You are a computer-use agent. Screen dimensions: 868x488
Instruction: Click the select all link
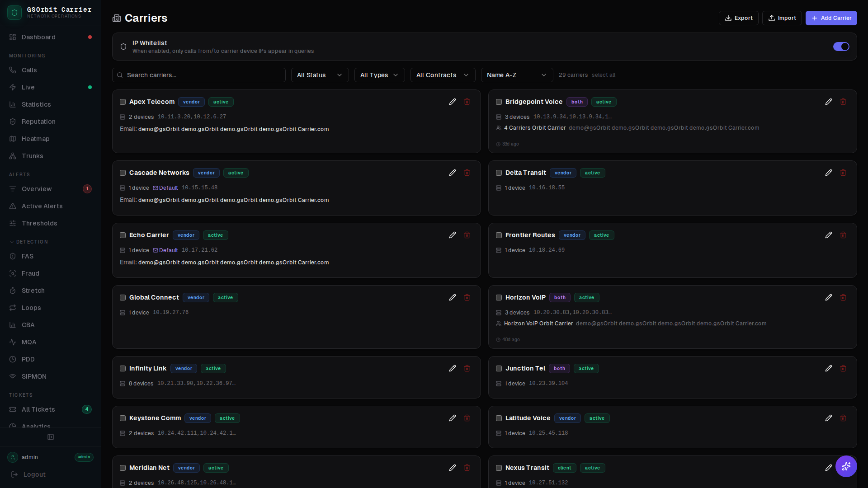pyautogui.click(x=604, y=75)
